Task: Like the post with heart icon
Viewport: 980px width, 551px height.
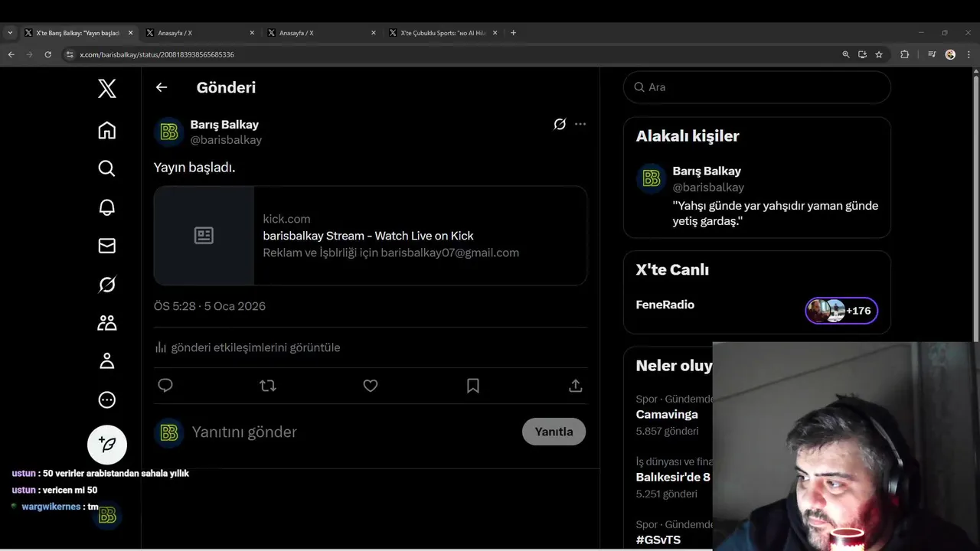Action: point(371,386)
